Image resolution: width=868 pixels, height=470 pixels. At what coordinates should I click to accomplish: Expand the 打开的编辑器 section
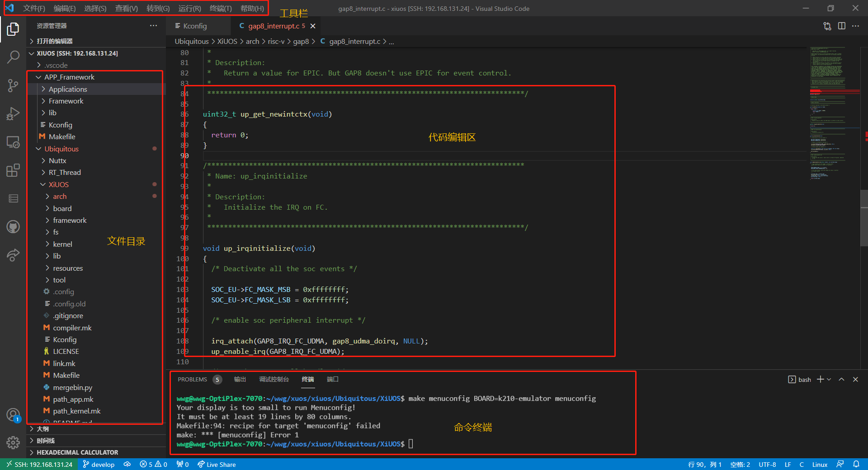(96, 41)
